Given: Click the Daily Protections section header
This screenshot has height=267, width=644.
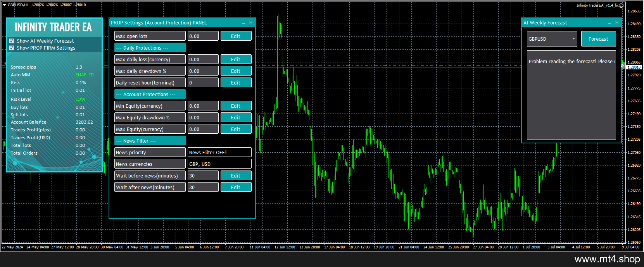Looking at the screenshot, I should coord(150,48).
